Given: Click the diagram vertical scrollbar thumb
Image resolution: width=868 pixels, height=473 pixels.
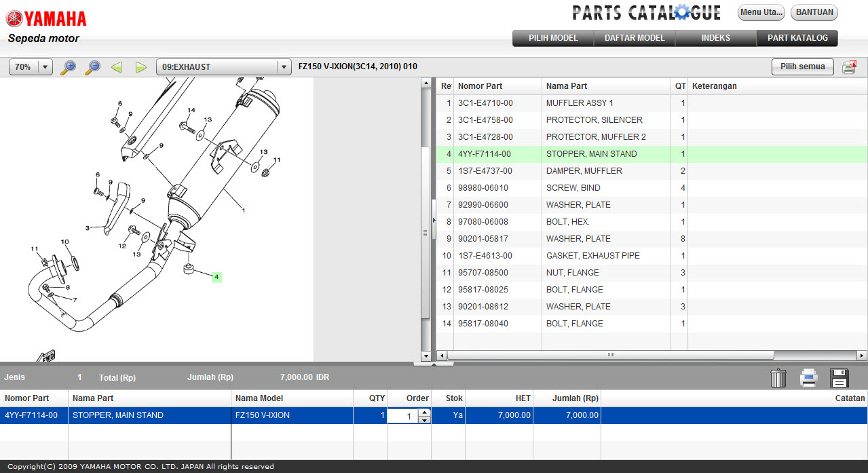Looking at the screenshot, I should point(426,233).
